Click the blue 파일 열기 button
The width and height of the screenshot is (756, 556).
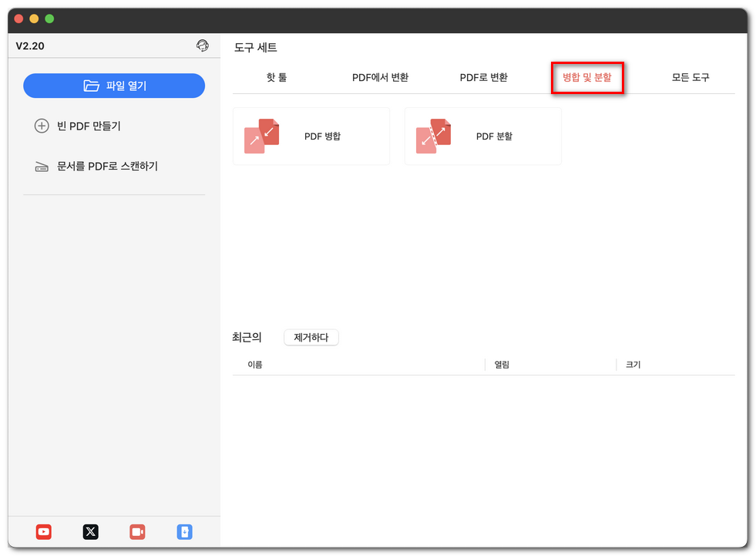113,86
